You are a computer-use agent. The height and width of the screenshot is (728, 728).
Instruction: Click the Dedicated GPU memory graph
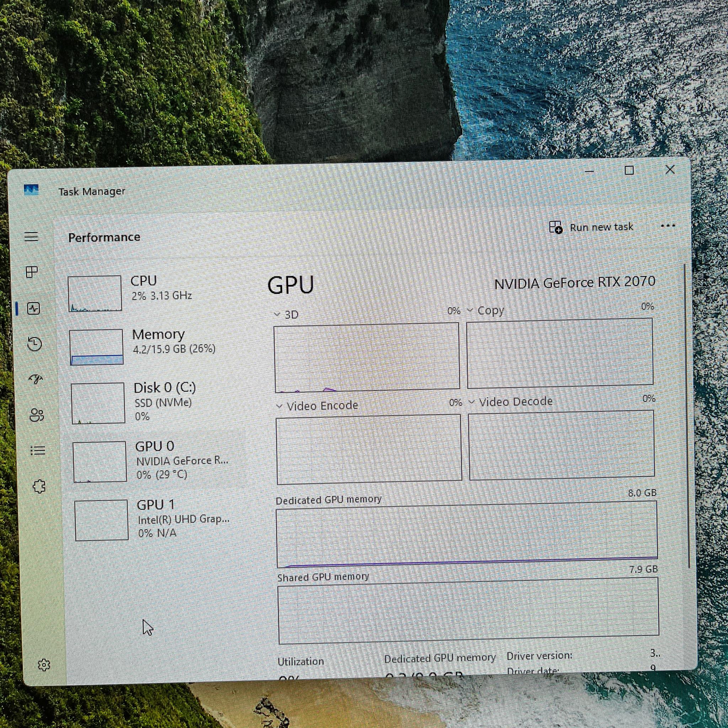(467, 534)
